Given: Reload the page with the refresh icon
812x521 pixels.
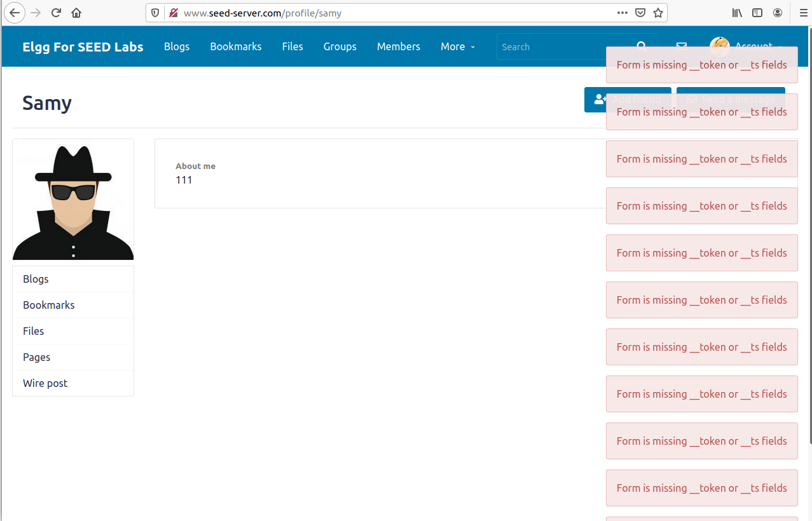Looking at the screenshot, I should coord(56,13).
